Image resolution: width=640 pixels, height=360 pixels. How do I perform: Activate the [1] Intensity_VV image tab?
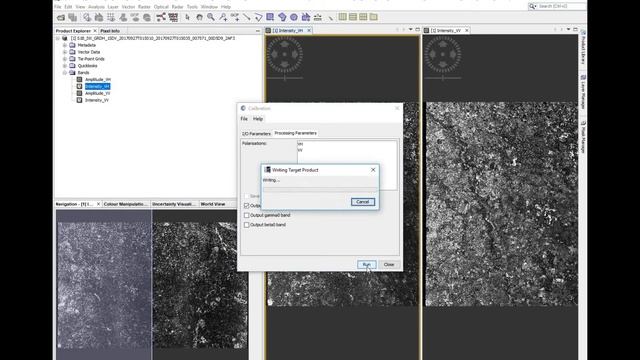445,31
